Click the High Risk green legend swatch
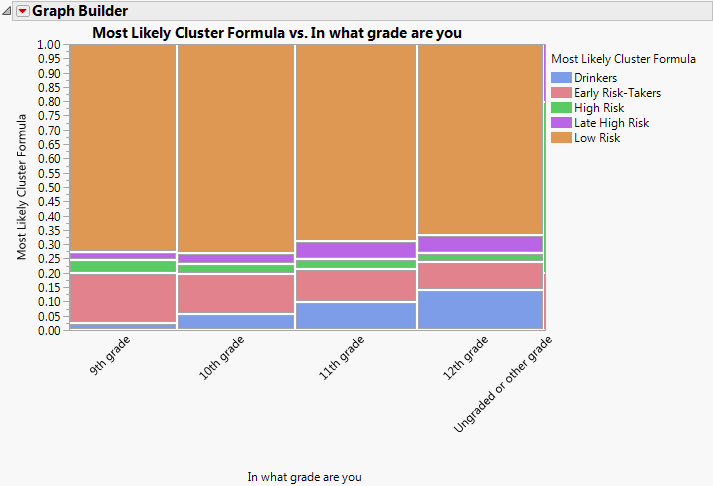The width and height of the screenshot is (713, 486). click(x=561, y=108)
